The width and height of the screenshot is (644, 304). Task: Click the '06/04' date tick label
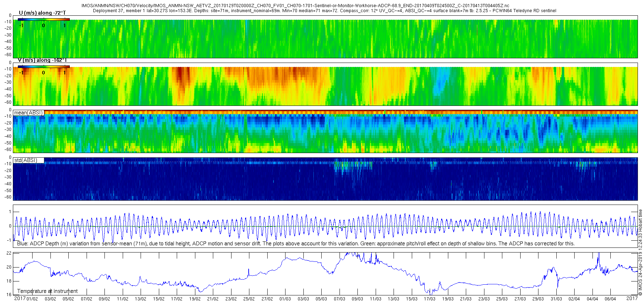(610, 299)
